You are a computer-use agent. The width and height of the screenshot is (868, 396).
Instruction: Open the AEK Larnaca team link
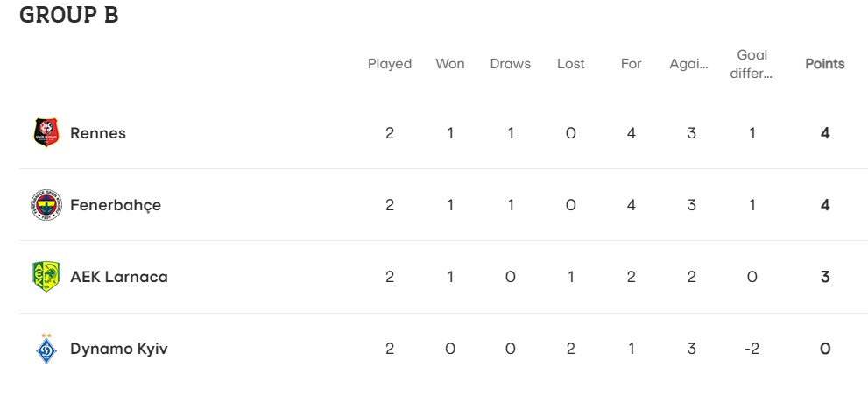[x=119, y=277]
